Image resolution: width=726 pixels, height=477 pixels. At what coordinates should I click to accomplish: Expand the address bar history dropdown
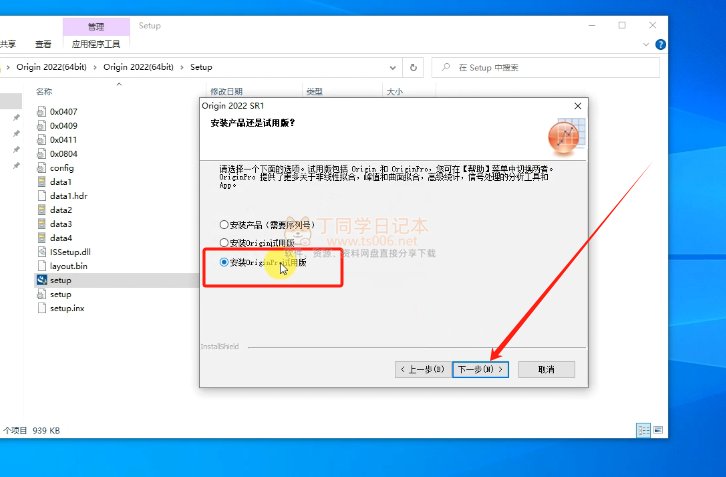393,68
